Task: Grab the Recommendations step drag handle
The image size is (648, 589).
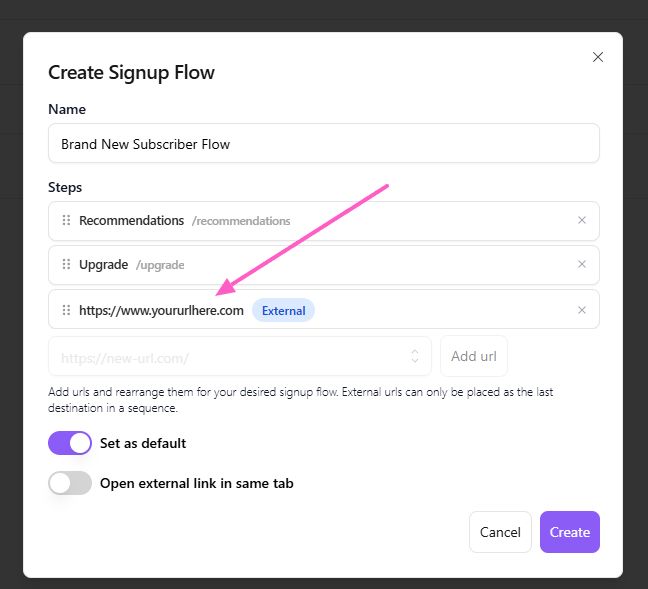Action: coord(66,220)
